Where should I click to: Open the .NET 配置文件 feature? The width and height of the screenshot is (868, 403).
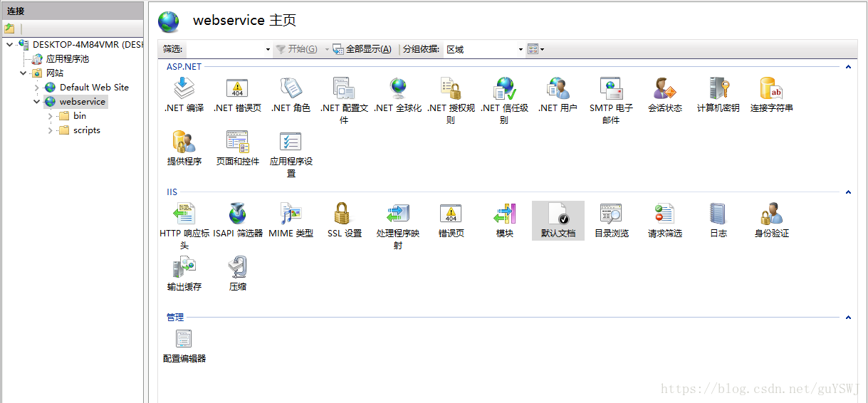(x=344, y=100)
